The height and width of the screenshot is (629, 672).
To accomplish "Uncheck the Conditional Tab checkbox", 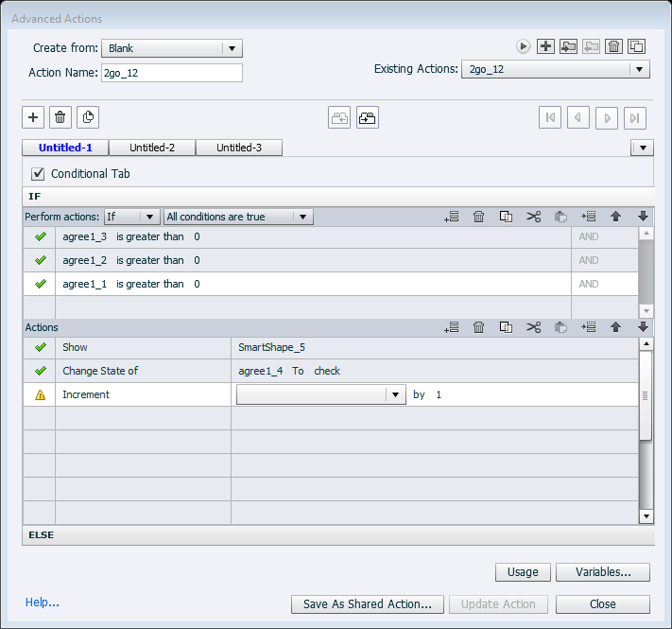I will (39, 174).
